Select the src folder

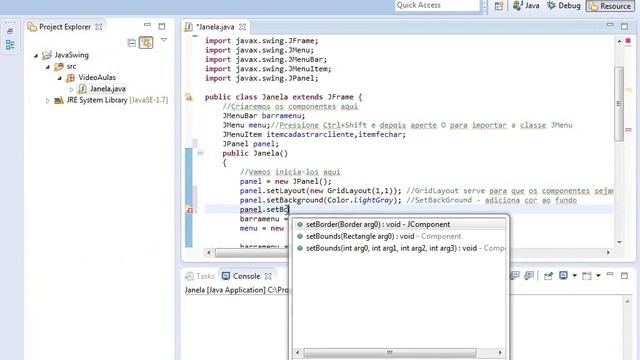65,66
